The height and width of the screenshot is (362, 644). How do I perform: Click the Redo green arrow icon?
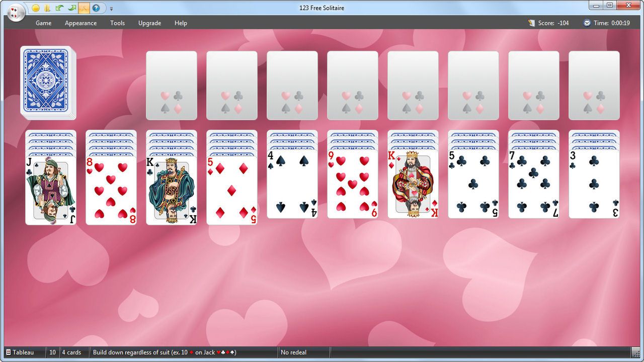72,8
